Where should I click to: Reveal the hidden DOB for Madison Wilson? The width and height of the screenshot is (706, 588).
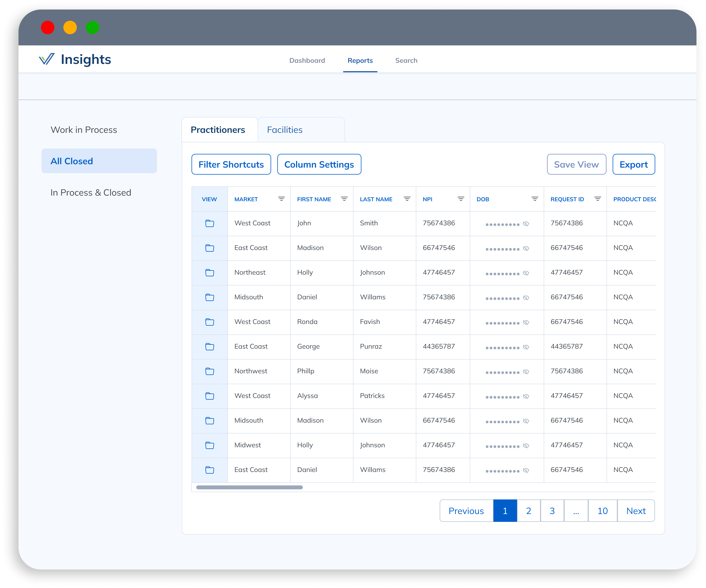(526, 248)
